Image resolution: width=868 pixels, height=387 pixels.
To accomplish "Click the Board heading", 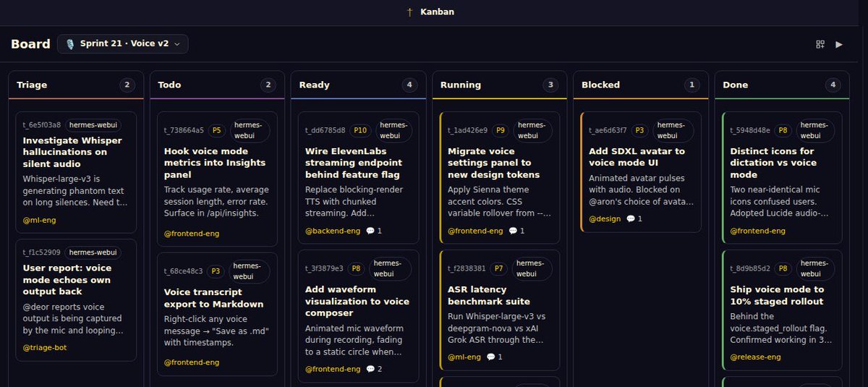I will [30, 44].
